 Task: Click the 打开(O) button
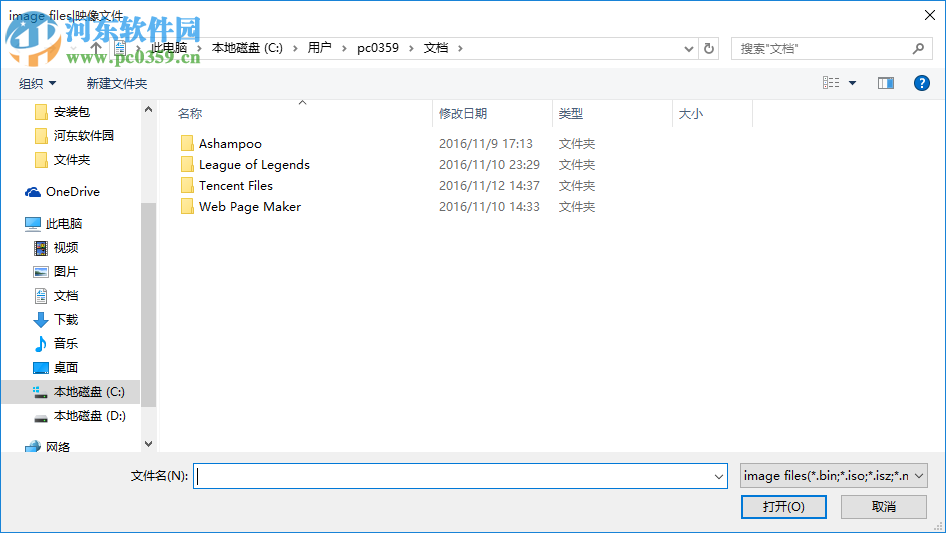pyautogui.click(x=784, y=506)
